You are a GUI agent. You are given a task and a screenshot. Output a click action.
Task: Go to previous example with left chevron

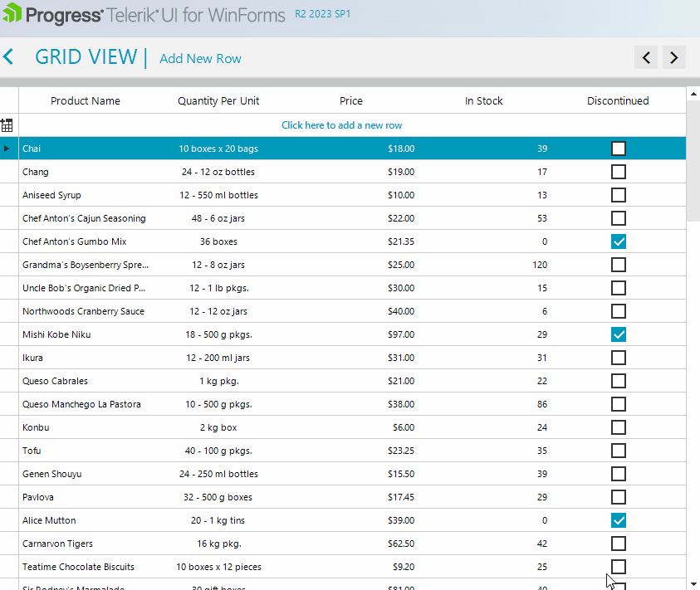coord(646,57)
